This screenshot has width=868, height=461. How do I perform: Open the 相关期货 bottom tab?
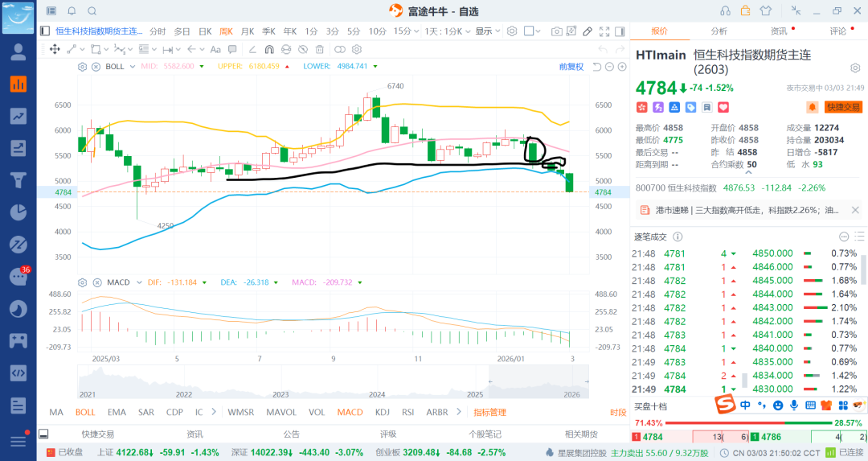tap(581, 434)
